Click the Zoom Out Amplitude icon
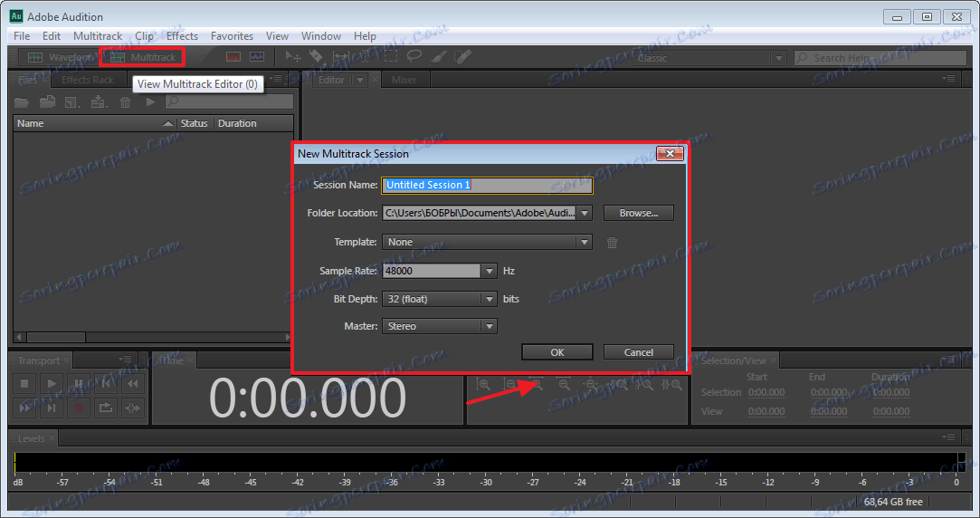The image size is (980, 518). tap(510, 384)
